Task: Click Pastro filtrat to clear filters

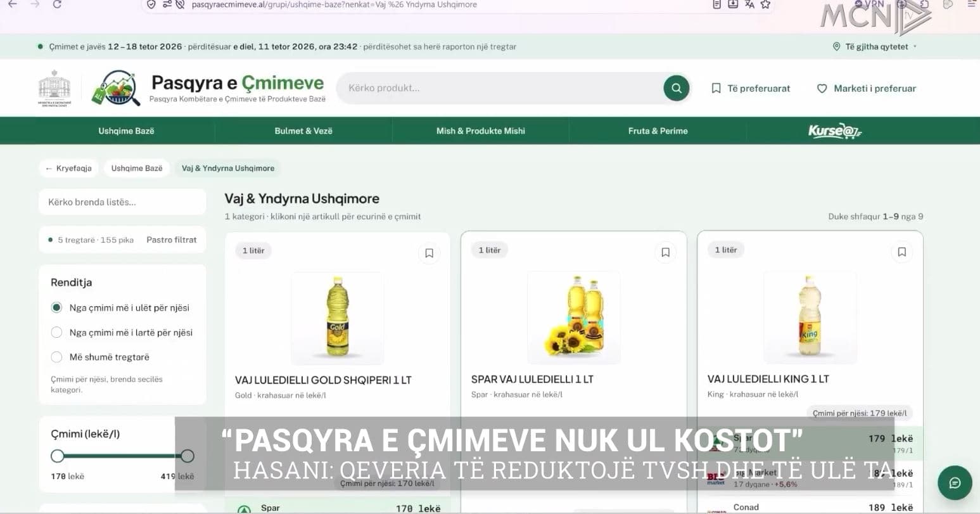Action: [172, 240]
